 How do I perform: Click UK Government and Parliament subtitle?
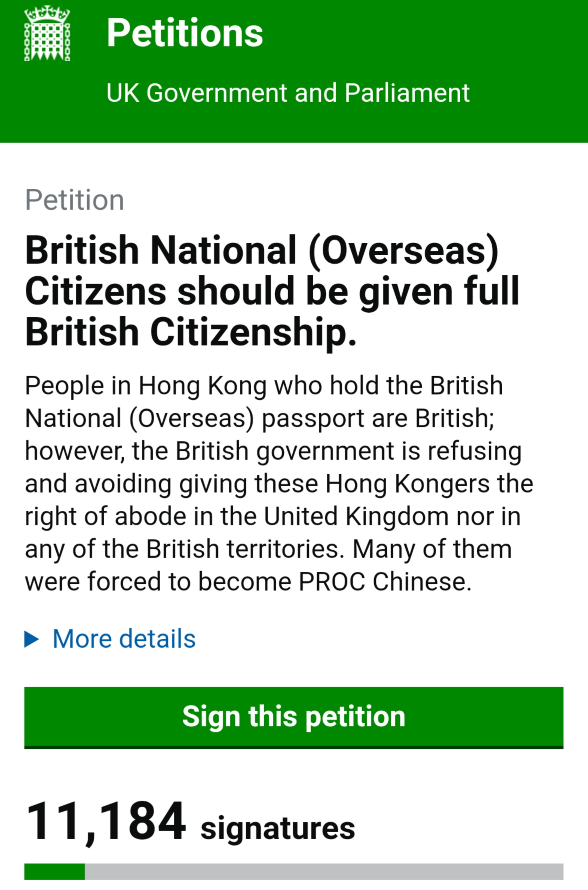point(288,93)
